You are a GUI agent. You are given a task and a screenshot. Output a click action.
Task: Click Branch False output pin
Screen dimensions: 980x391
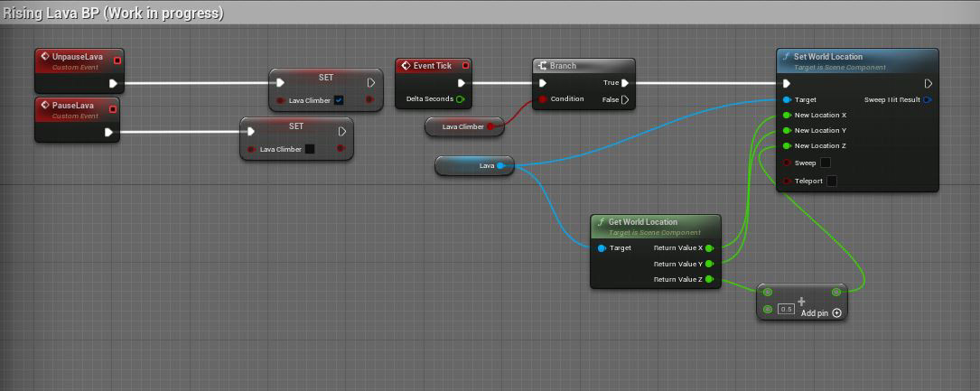pyautogui.click(x=625, y=99)
